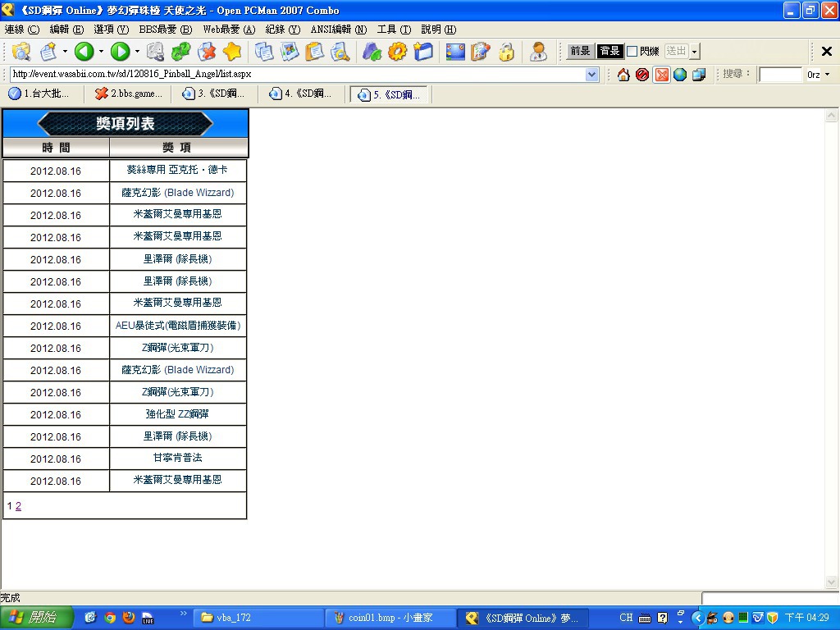Click the blue folder window icon
Viewport: 840px width, 630px height.
[423, 52]
